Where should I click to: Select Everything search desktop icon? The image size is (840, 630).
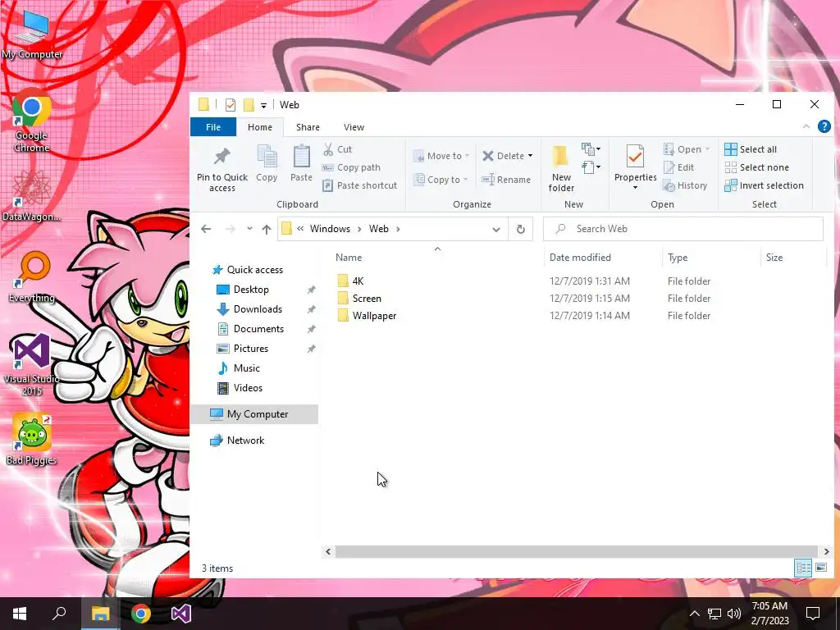pyautogui.click(x=32, y=277)
